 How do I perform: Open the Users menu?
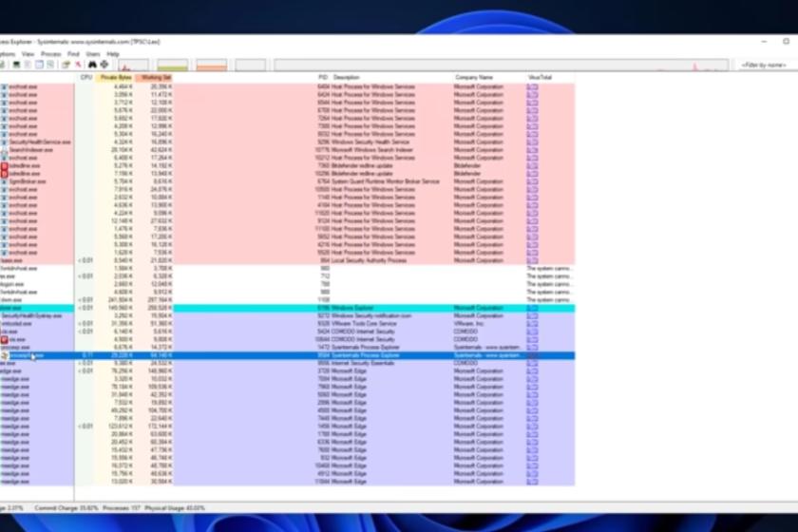[93, 54]
